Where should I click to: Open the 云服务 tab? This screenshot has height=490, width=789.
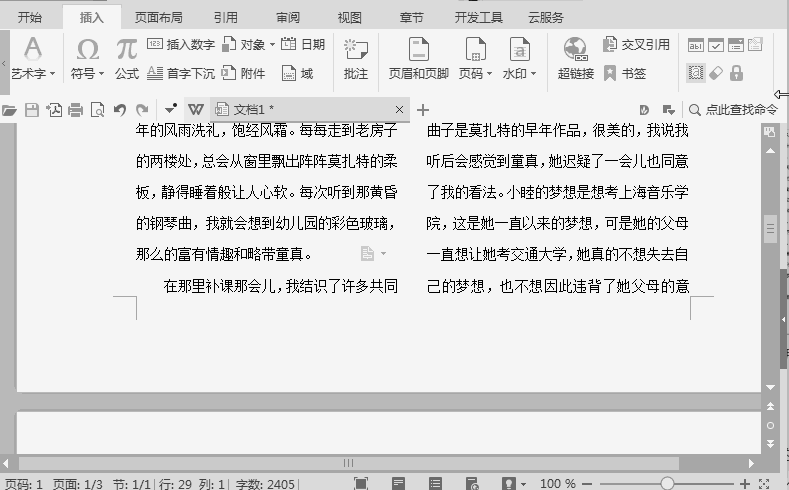(x=546, y=18)
